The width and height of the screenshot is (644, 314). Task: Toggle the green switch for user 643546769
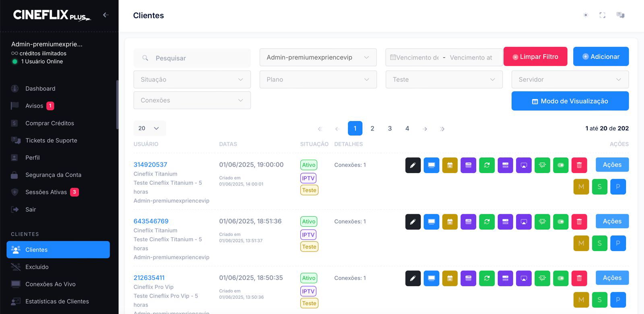(561, 222)
